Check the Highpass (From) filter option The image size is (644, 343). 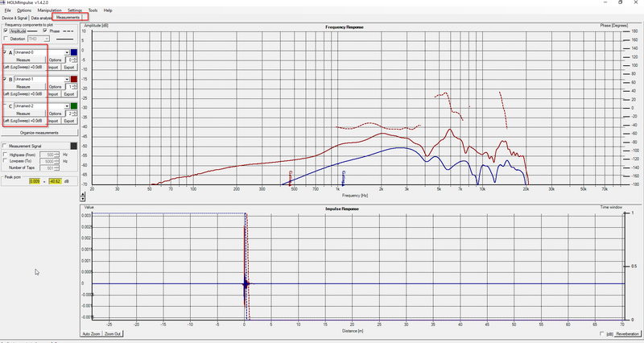coord(5,155)
